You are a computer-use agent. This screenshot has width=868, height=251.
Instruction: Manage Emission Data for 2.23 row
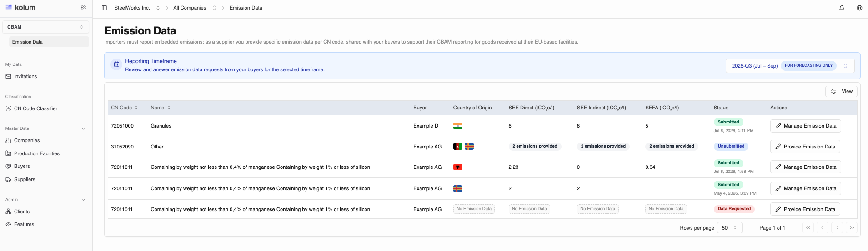tap(805, 167)
